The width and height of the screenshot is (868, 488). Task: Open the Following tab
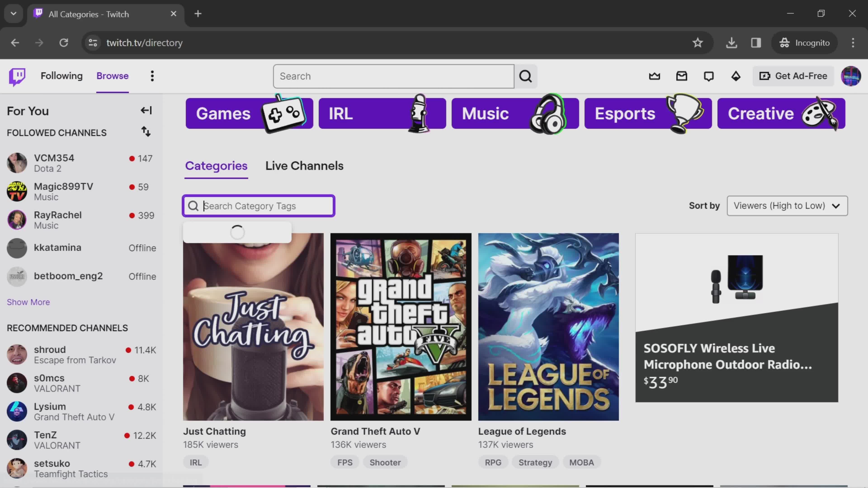coord(62,76)
